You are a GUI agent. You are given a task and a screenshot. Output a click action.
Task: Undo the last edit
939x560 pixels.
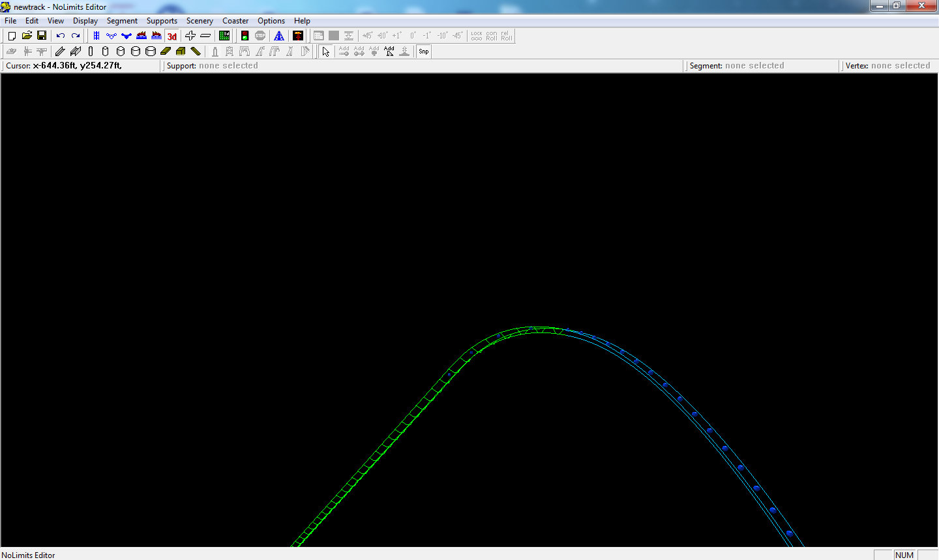point(61,36)
